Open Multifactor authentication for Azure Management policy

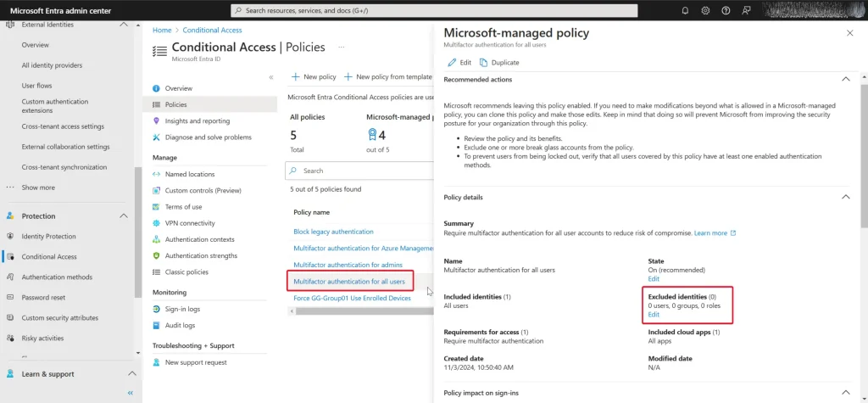pyautogui.click(x=363, y=249)
